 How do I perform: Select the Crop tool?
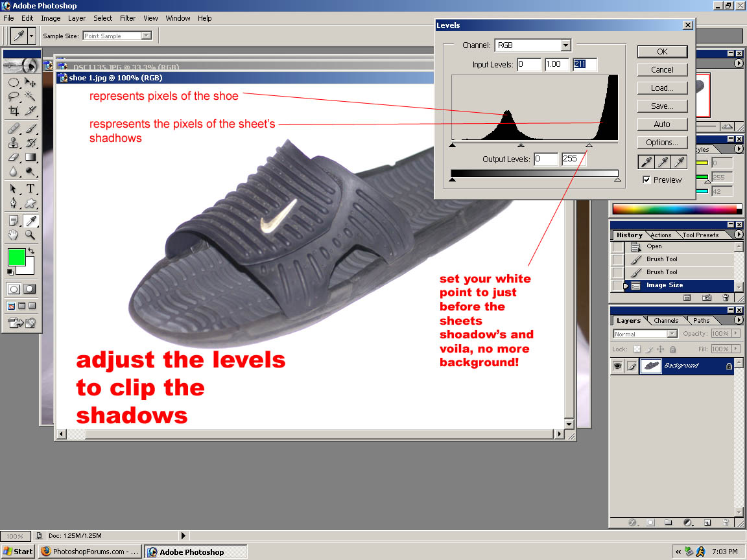point(14,111)
